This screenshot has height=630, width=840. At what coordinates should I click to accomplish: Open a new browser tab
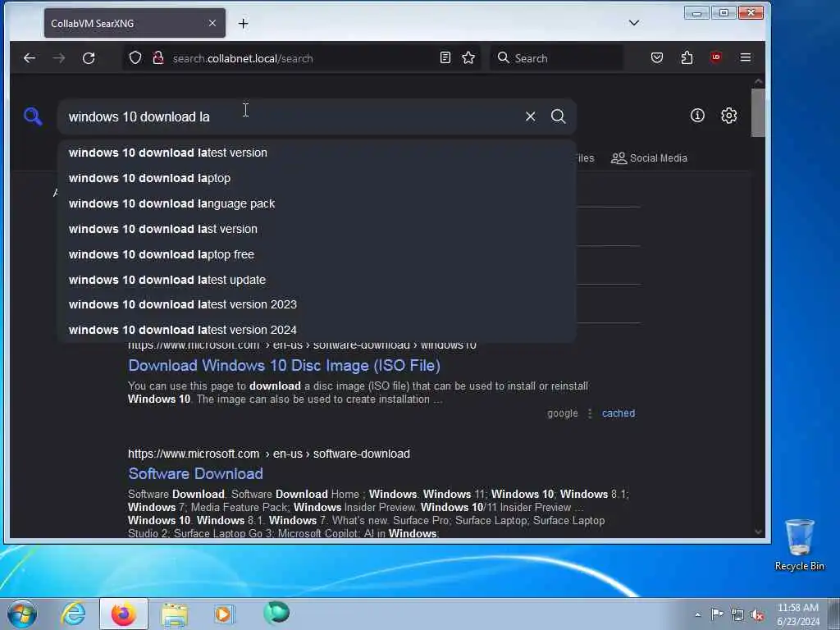[243, 24]
